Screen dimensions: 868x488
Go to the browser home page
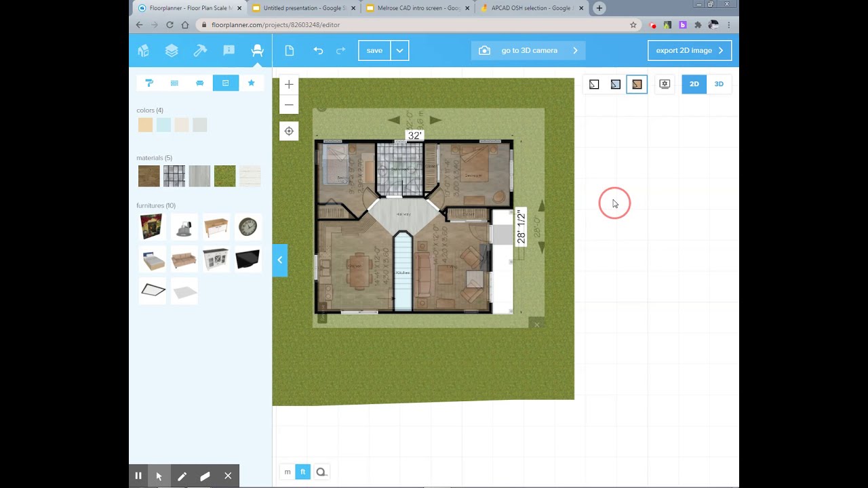(185, 25)
